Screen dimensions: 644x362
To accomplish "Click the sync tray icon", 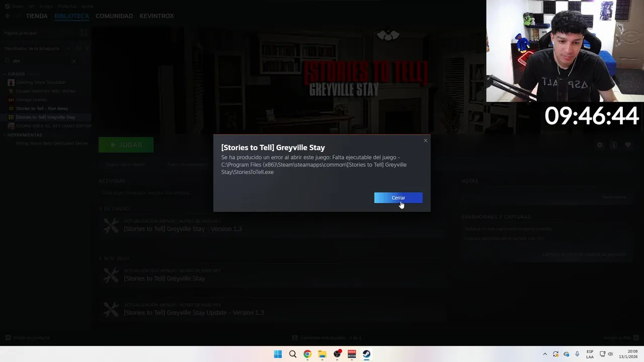I will point(555,354).
